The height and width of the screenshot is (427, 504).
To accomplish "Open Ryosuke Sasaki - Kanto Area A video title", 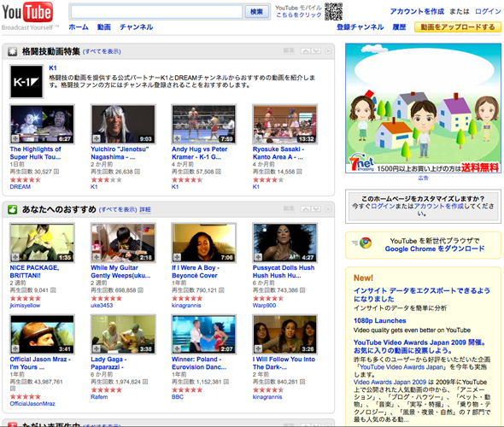I will [x=278, y=153].
